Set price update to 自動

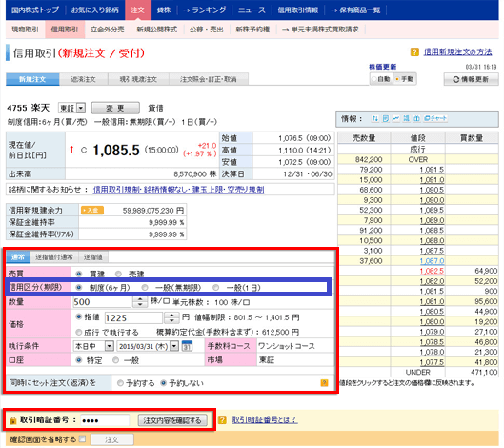click(373, 79)
